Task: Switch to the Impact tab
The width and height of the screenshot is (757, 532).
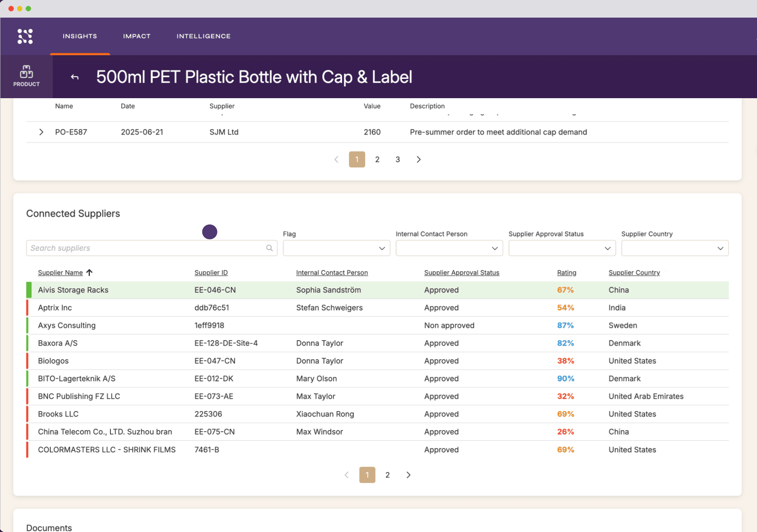Action: [x=137, y=36]
